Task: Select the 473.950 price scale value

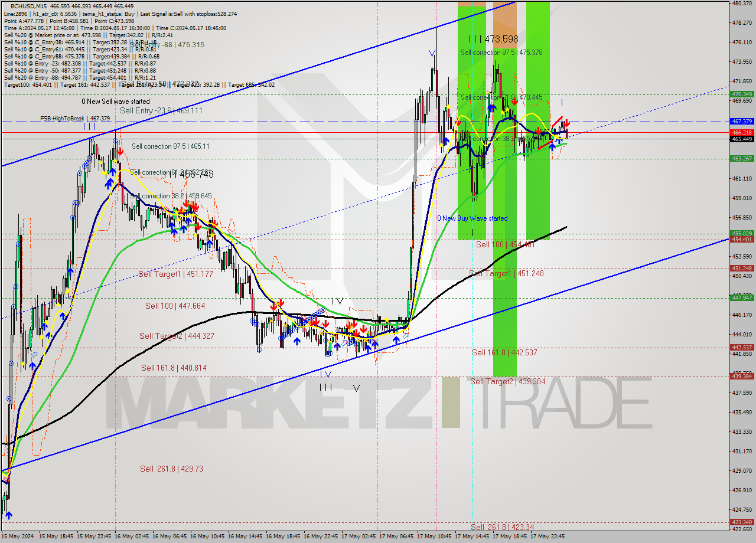Action: coord(741,61)
